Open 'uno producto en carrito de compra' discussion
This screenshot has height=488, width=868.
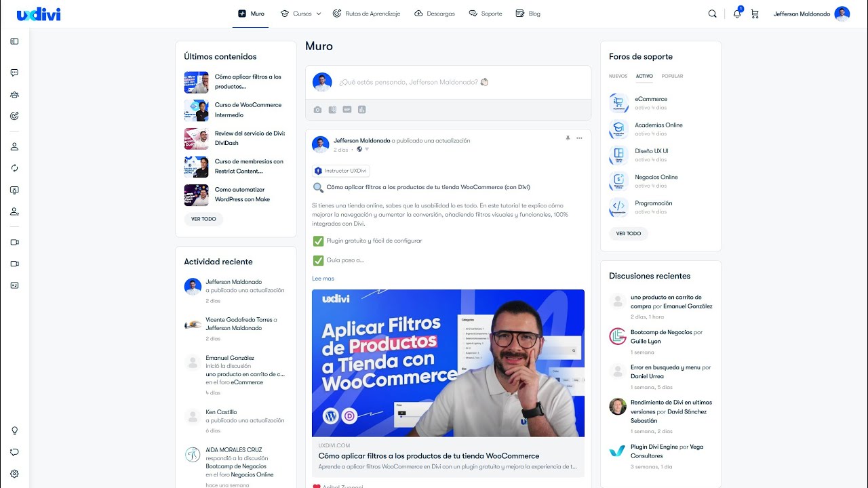click(666, 302)
